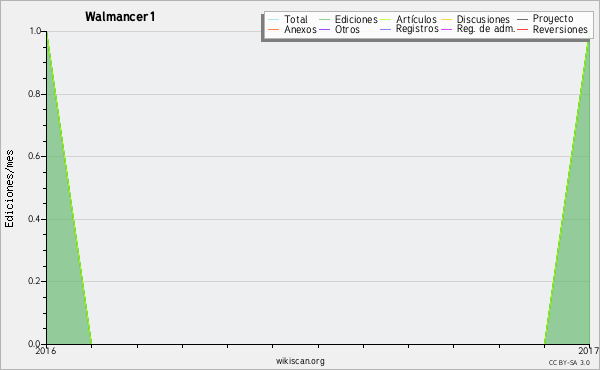The width and height of the screenshot is (600, 370).
Task: Click the 2016 x-axis label
Action: point(46,351)
